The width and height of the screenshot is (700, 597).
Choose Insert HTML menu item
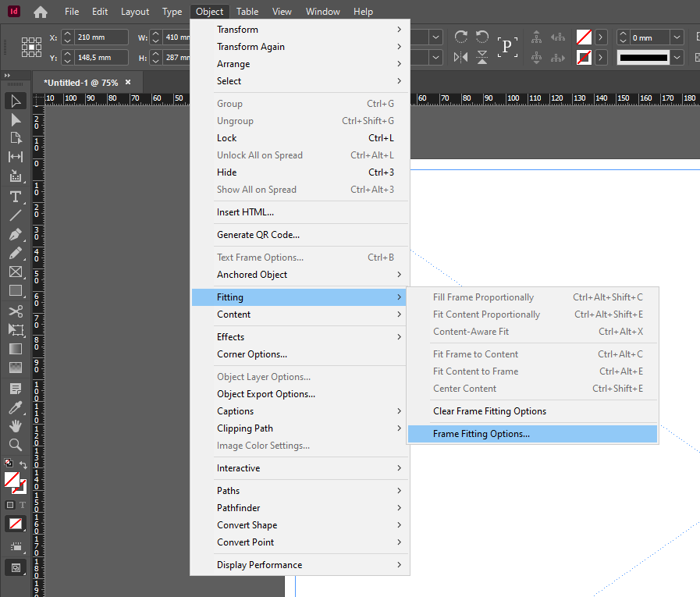click(300, 212)
